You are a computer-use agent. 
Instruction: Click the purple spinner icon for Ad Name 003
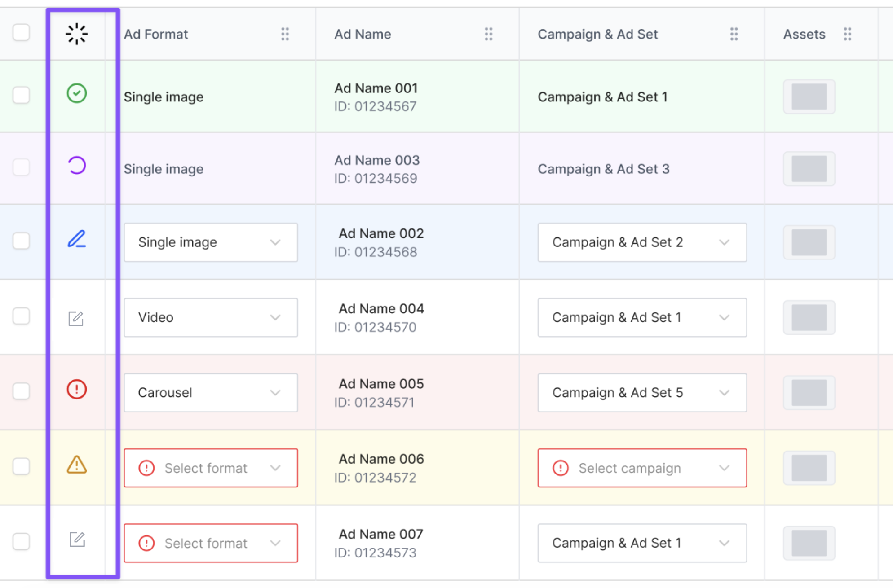77,165
